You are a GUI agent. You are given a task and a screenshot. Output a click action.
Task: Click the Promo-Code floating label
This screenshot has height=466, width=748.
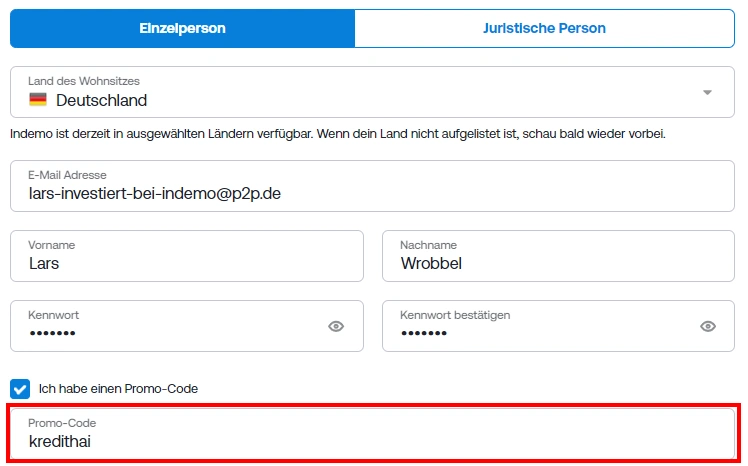pyautogui.click(x=62, y=423)
